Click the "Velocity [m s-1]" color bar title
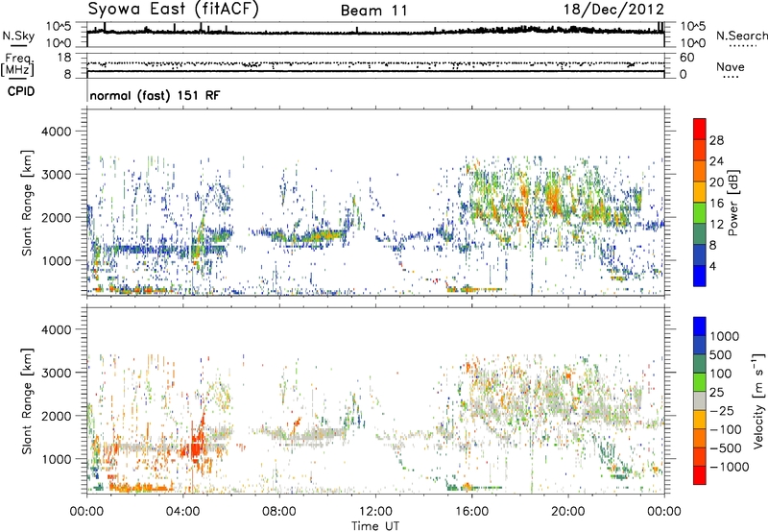Screen dimensions: 768x532 click(758, 400)
